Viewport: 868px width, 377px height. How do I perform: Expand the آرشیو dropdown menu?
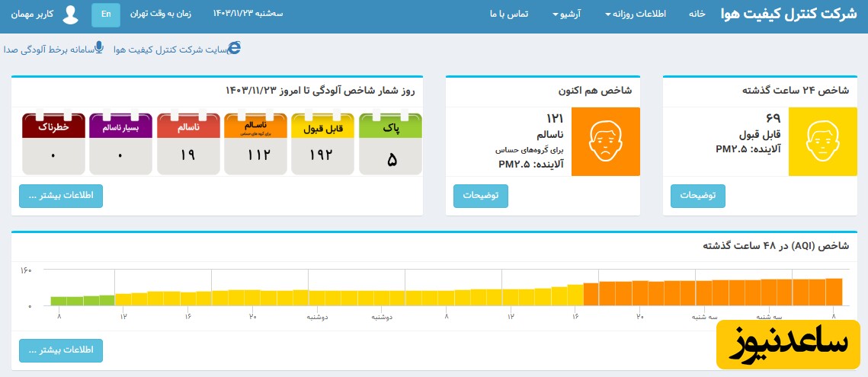(x=566, y=14)
